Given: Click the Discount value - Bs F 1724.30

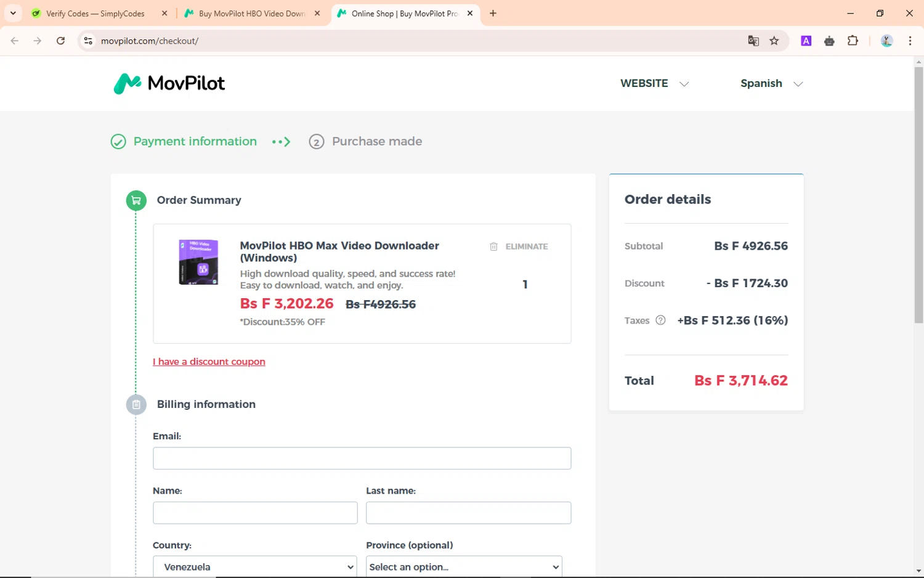Looking at the screenshot, I should click(747, 283).
